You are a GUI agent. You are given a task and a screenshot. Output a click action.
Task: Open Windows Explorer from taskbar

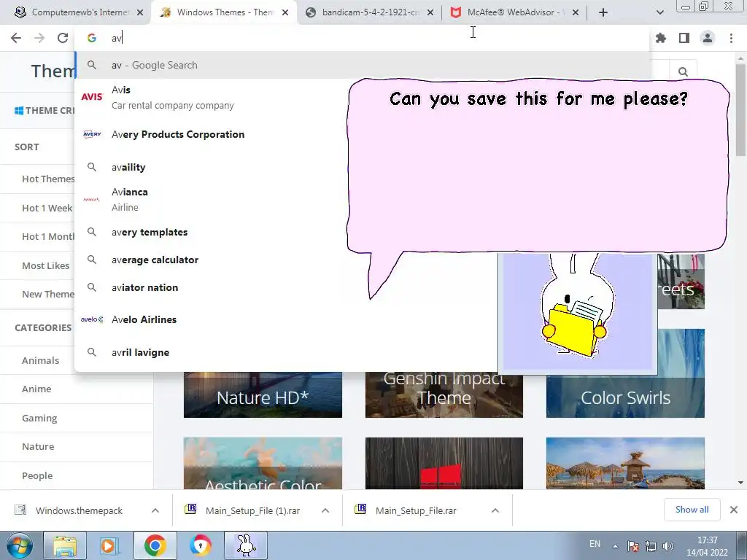(x=65, y=545)
